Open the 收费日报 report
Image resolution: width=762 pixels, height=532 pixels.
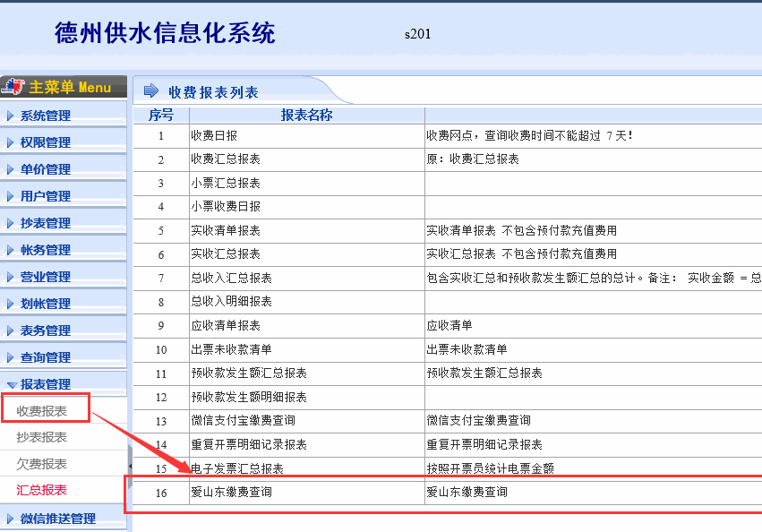click(x=213, y=136)
